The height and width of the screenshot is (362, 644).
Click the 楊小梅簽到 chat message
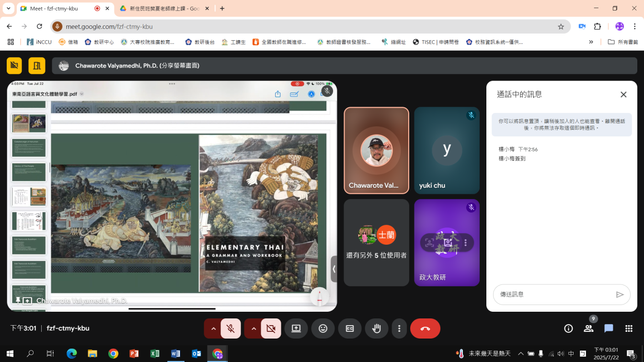click(512, 158)
